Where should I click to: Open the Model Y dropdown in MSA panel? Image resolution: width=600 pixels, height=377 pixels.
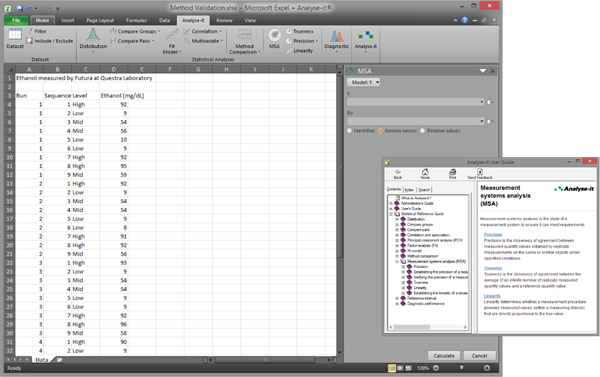364,82
